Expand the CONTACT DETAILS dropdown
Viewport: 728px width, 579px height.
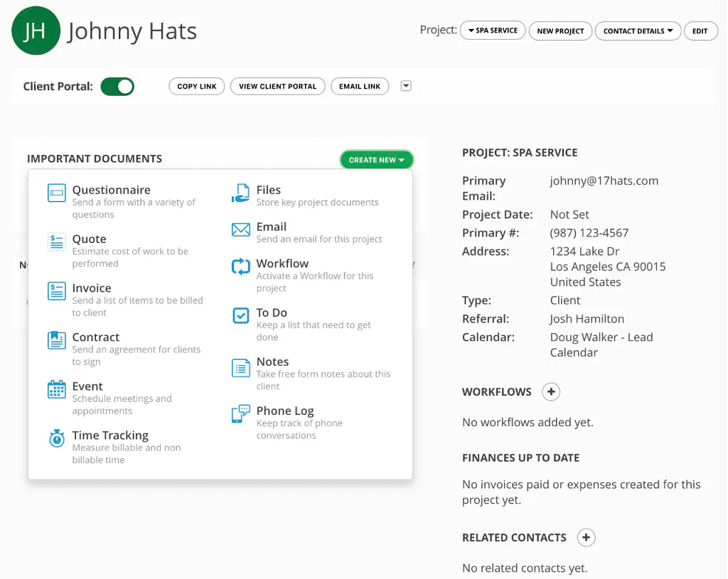pyautogui.click(x=638, y=31)
